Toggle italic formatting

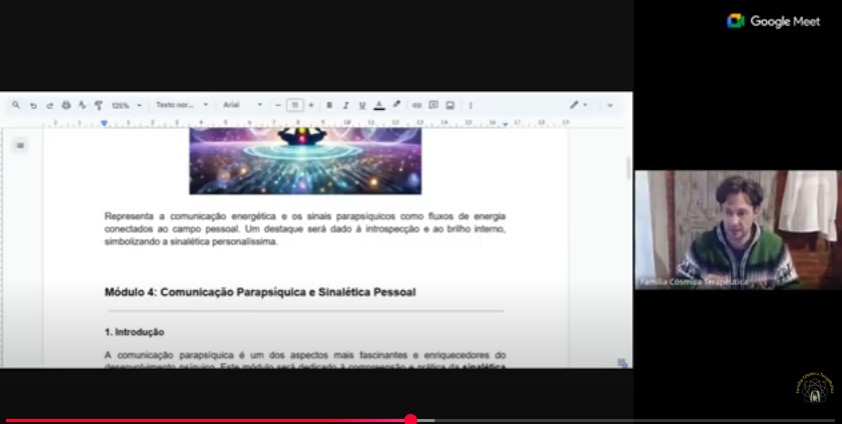pyautogui.click(x=345, y=105)
